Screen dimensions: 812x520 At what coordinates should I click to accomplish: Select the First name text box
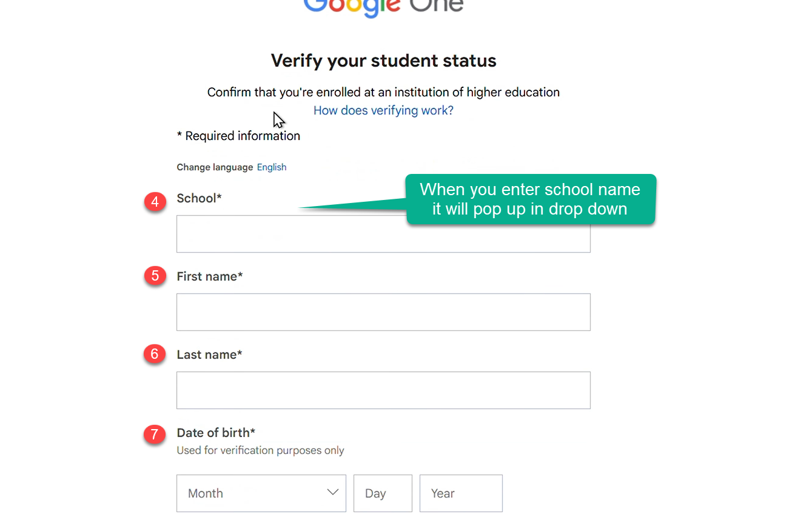tap(383, 312)
